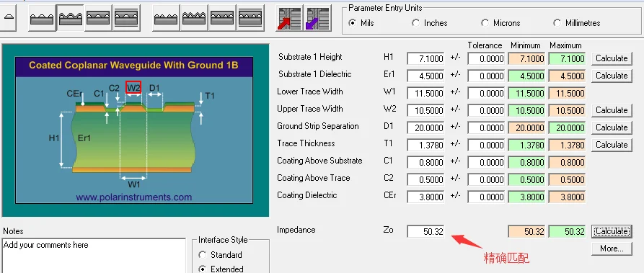Choose Microns as parameter entry units
The image size is (644, 273).
tap(500, 23)
